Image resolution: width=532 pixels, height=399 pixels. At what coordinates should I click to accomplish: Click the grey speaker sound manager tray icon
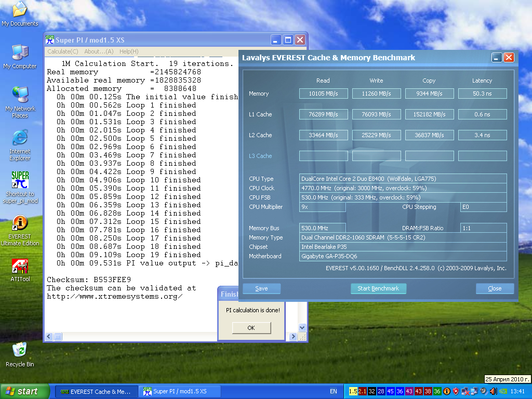(x=484, y=391)
